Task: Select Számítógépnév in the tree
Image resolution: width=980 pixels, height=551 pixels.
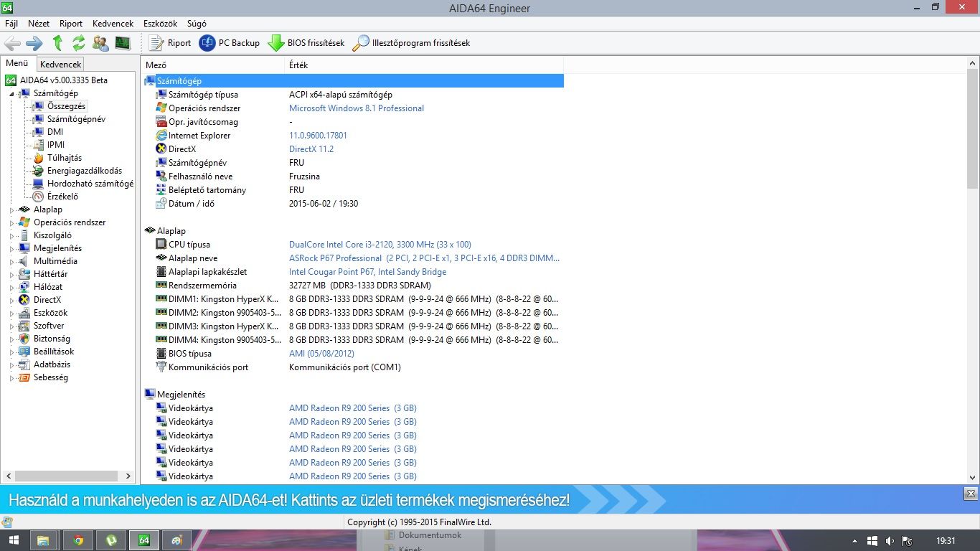Action: (76, 119)
